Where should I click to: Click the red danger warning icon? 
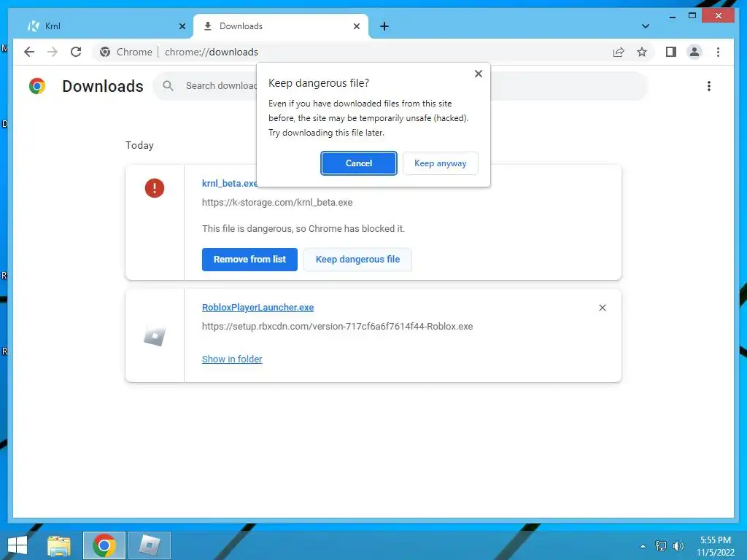(x=155, y=188)
